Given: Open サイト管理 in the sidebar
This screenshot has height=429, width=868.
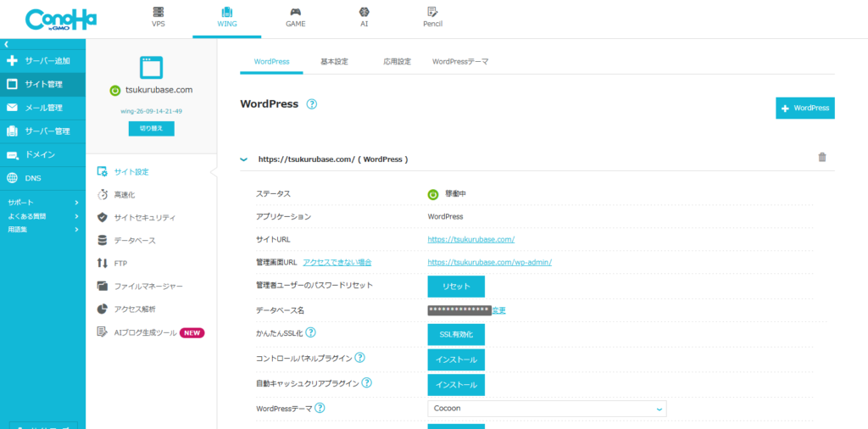Looking at the screenshot, I should pyautogui.click(x=42, y=84).
